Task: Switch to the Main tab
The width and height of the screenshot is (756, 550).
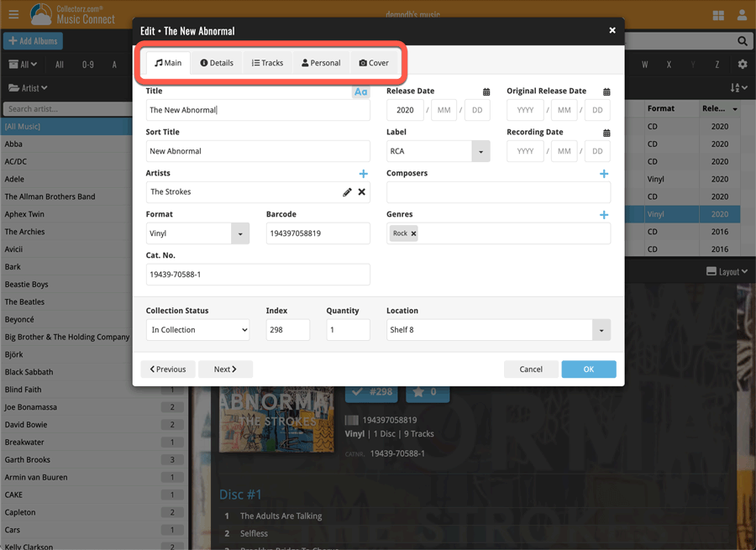Action: (168, 63)
